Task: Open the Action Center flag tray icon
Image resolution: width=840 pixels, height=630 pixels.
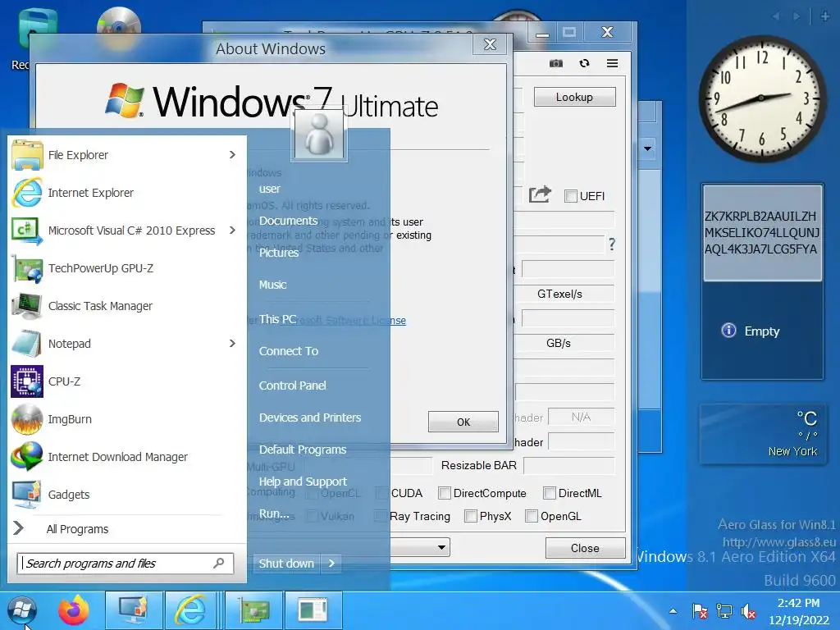Action: [x=699, y=610]
